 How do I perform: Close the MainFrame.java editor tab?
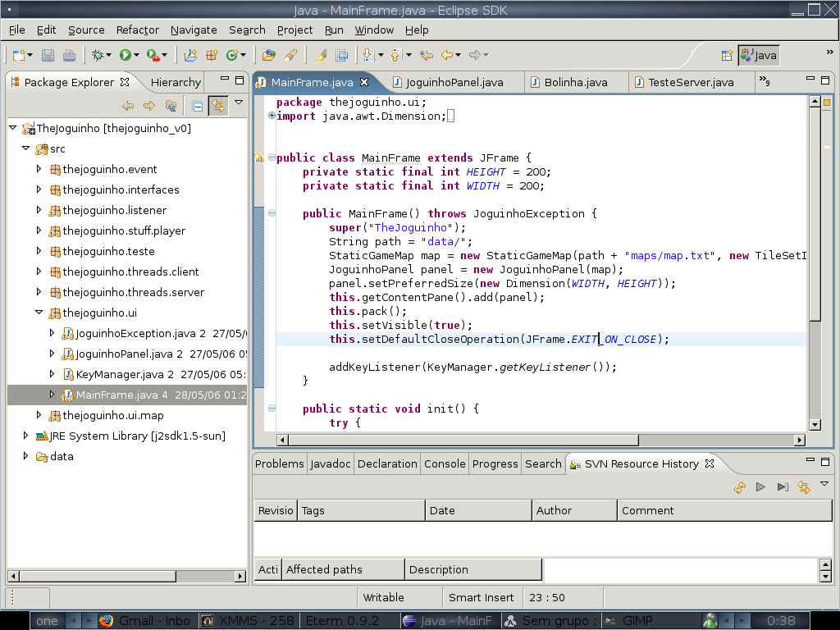click(364, 82)
